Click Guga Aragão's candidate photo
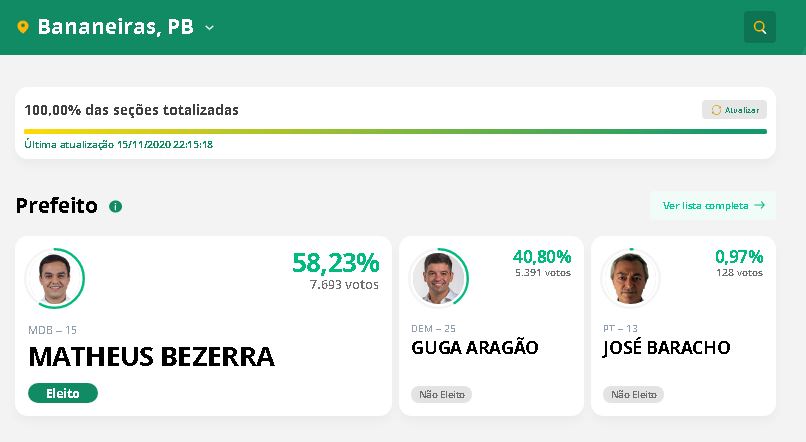The width and height of the screenshot is (806, 442). 438,278
